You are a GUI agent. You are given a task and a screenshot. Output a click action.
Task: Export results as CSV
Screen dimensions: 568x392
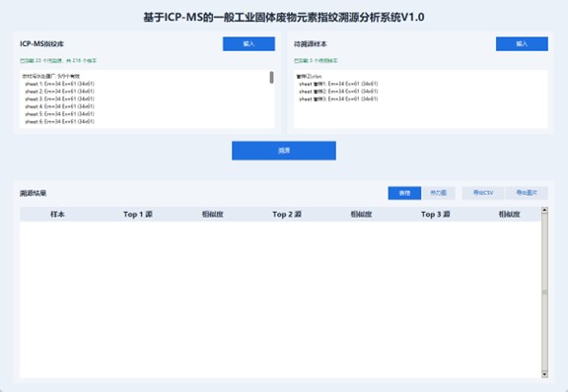483,193
